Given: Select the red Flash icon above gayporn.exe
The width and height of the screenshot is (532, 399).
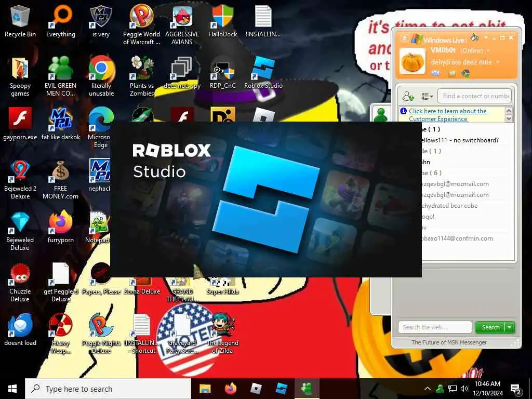Looking at the screenshot, I should click(20, 118).
